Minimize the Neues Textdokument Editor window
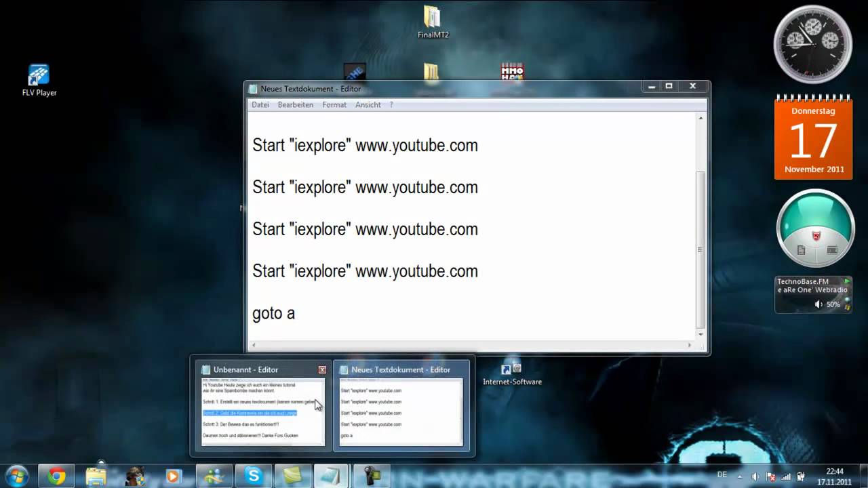Screen dimensions: 868x488 pyautogui.click(x=652, y=86)
